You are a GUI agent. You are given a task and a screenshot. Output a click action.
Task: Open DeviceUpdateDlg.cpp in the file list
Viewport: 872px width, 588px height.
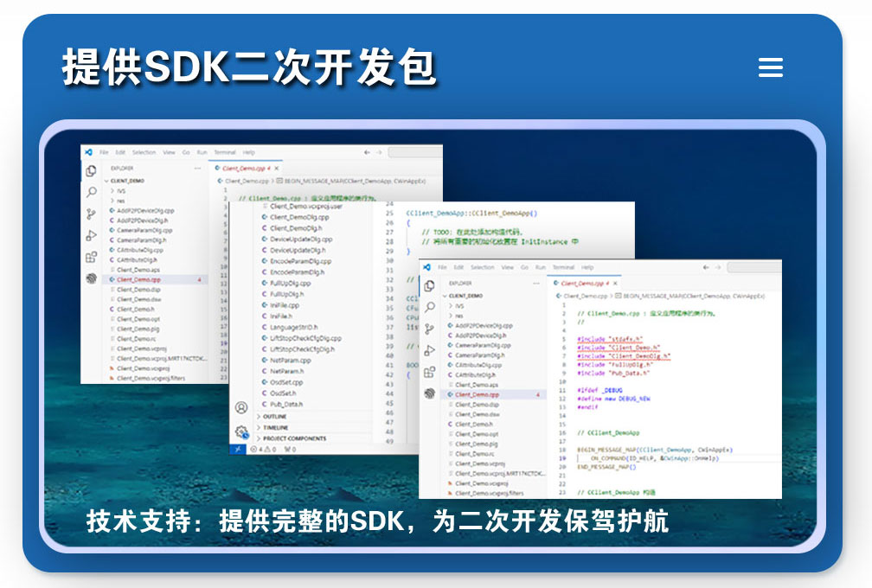(x=300, y=239)
